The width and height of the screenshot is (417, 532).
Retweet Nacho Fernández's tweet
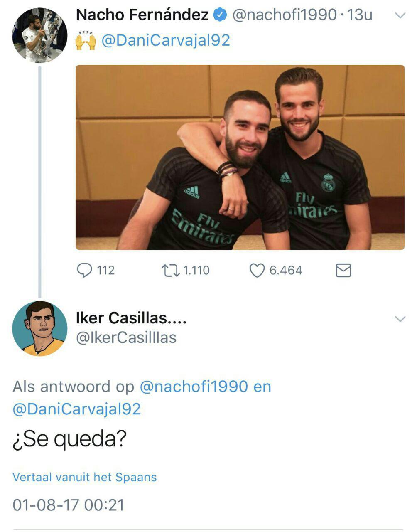coord(170,271)
